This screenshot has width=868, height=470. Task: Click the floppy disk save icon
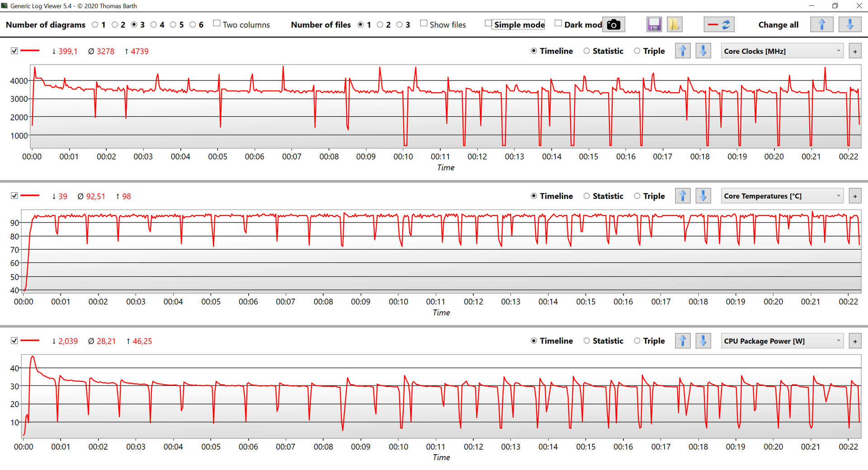tap(654, 24)
